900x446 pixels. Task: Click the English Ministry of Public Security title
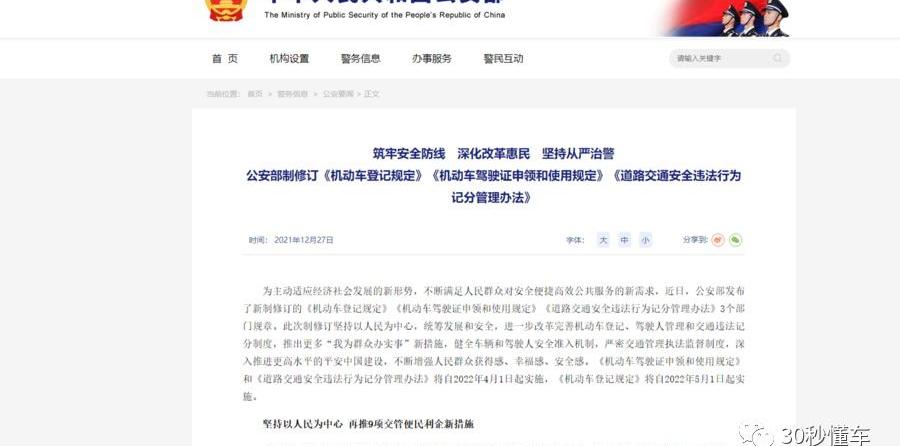(x=385, y=15)
